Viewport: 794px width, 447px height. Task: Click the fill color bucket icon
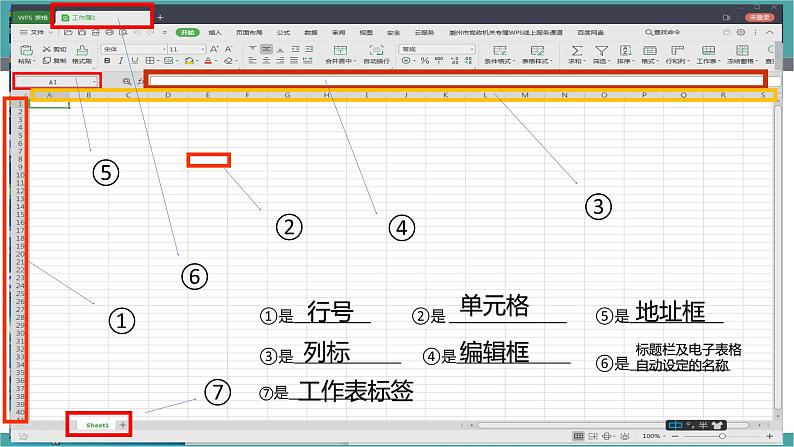click(189, 61)
